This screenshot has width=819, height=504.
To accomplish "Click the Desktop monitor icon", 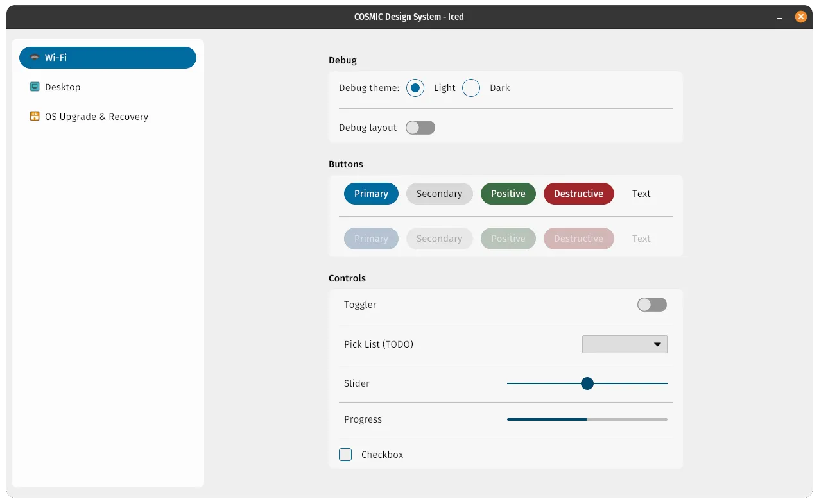I will (35, 87).
